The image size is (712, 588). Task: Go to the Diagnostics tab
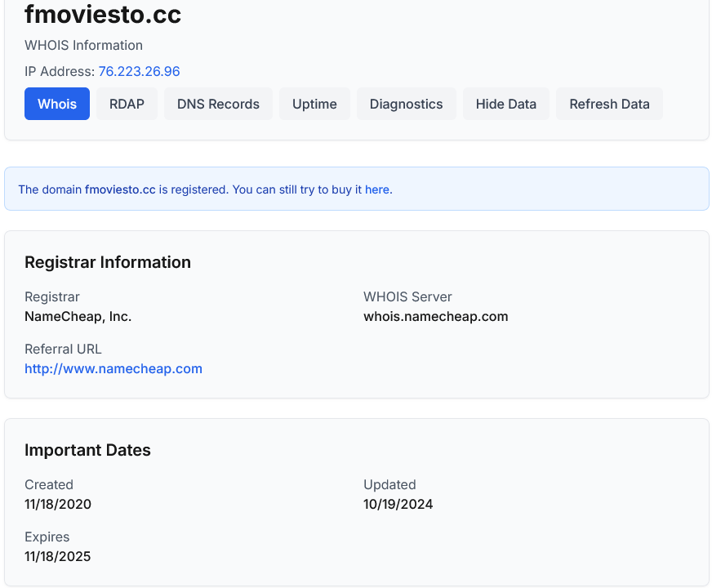coord(406,104)
